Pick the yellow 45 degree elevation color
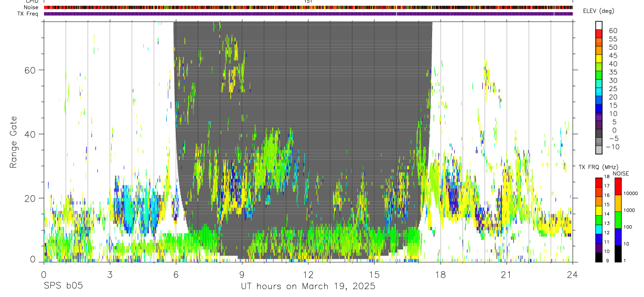 [599, 59]
